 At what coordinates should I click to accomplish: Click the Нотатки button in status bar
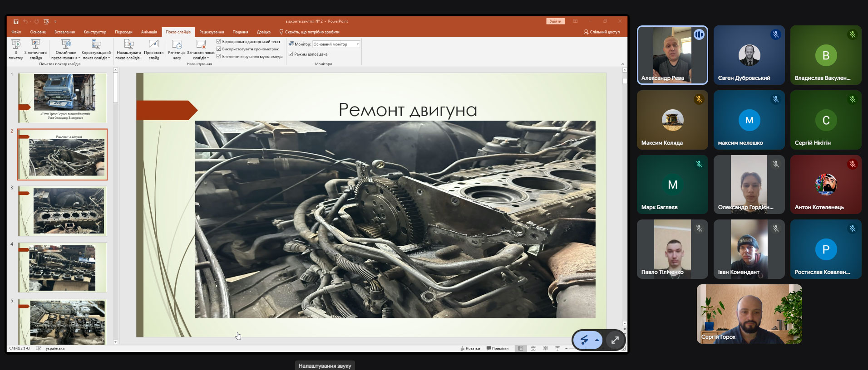[x=470, y=348]
